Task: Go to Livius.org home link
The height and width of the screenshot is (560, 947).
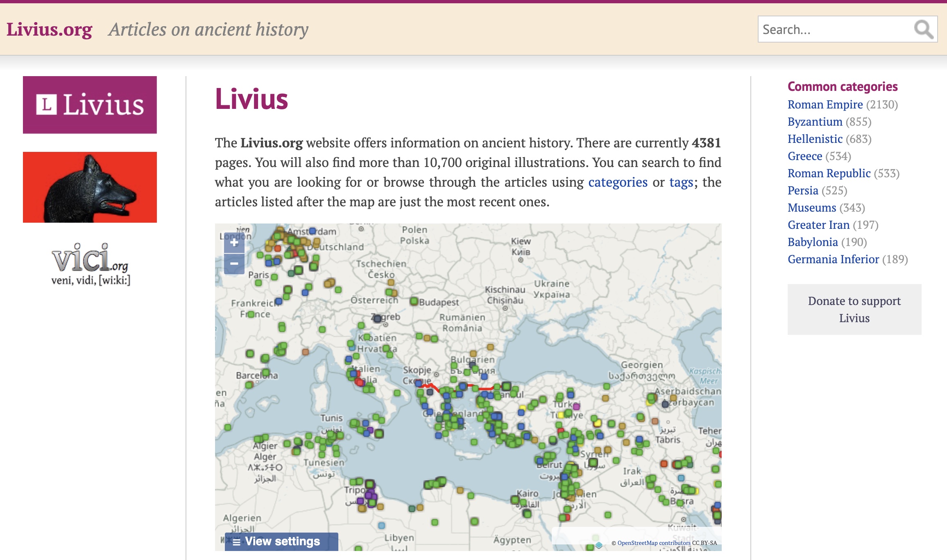Action: coord(49,29)
